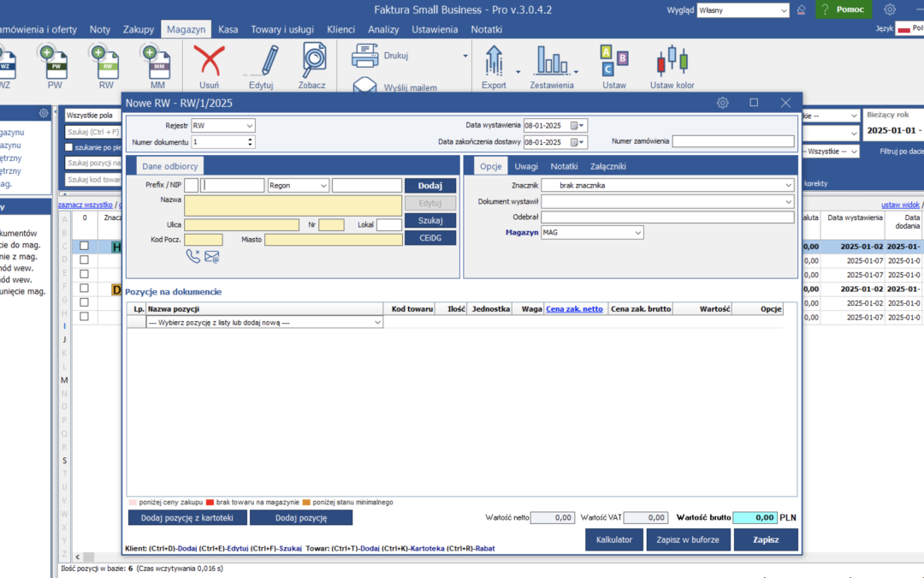This screenshot has height=578, width=924.
Task: Tick the first row checkbox in document list
Action: click(x=84, y=246)
